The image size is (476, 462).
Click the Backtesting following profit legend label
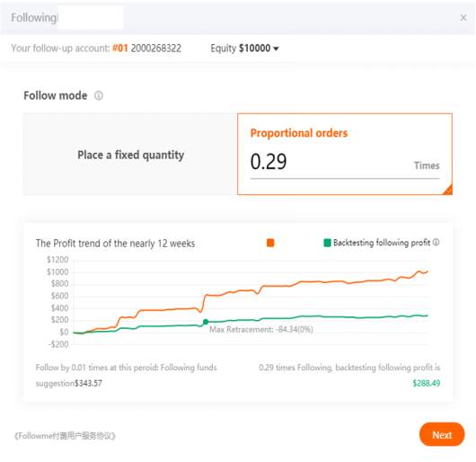pos(382,243)
